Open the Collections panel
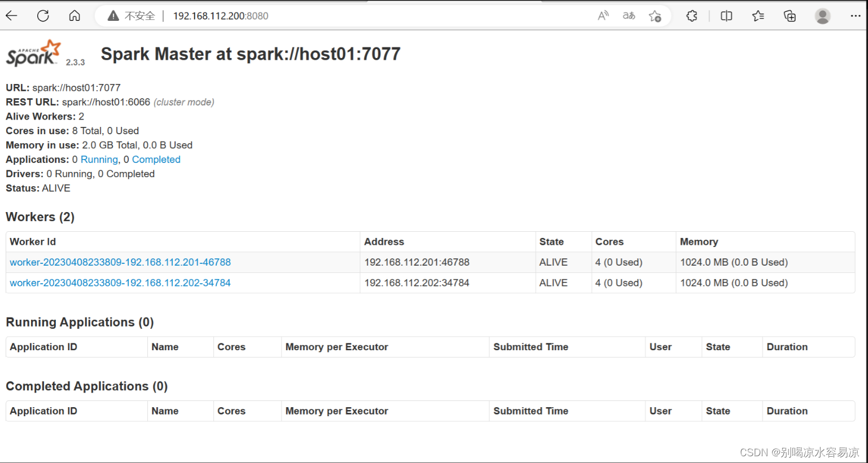868x463 pixels. pos(790,15)
